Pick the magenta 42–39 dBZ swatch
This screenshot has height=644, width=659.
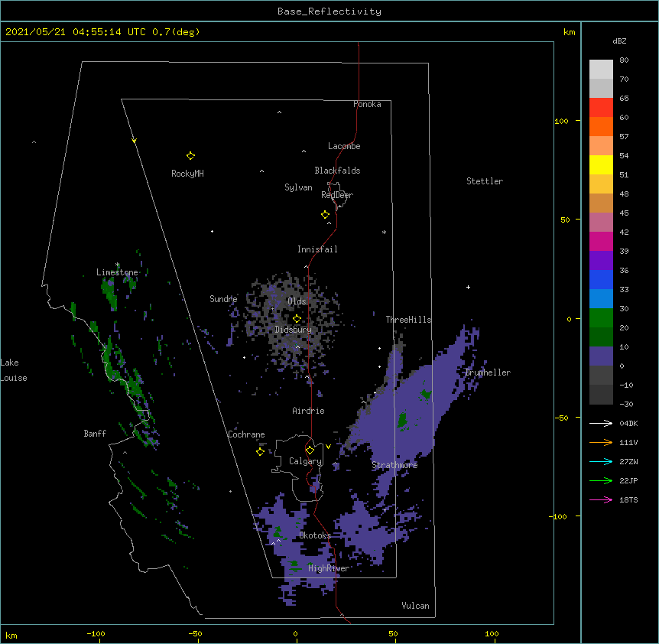click(x=601, y=241)
